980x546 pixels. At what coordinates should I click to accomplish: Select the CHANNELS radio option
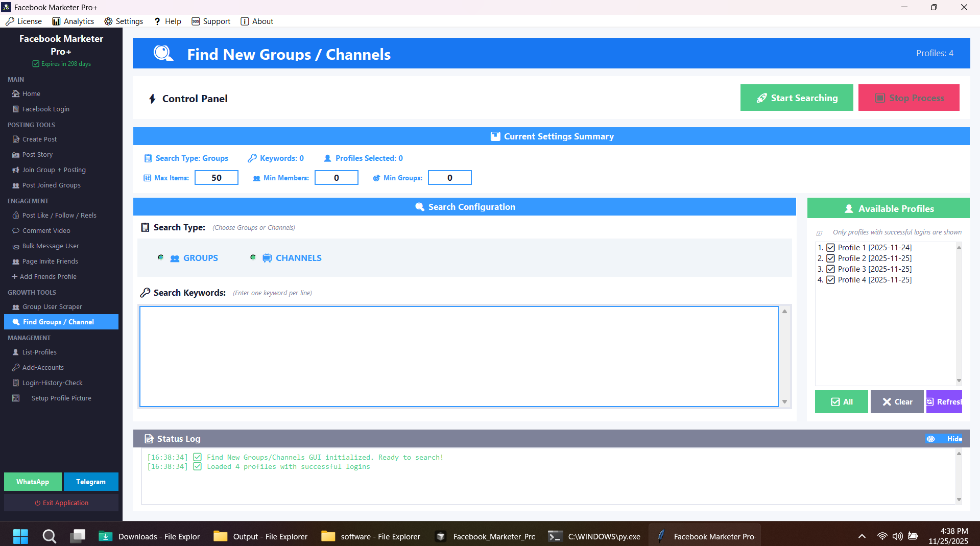coord(253,258)
